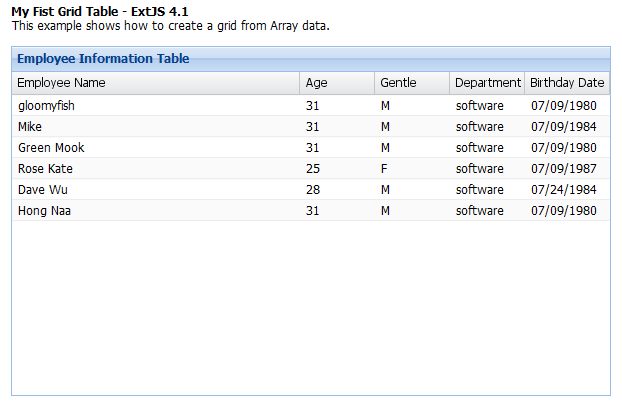Sort by the Gentle column header
The width and height of the screenshot is (622, 411).
(398, 83)
